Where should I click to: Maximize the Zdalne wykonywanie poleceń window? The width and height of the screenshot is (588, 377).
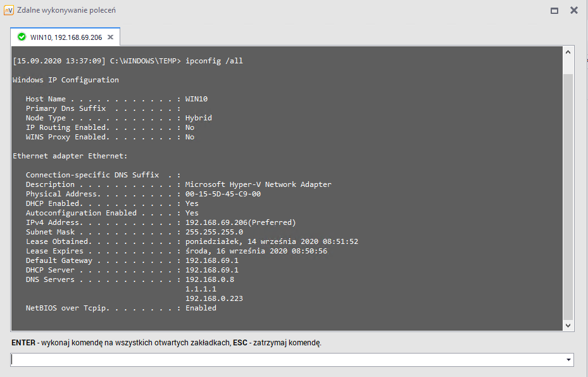[554, 11]
